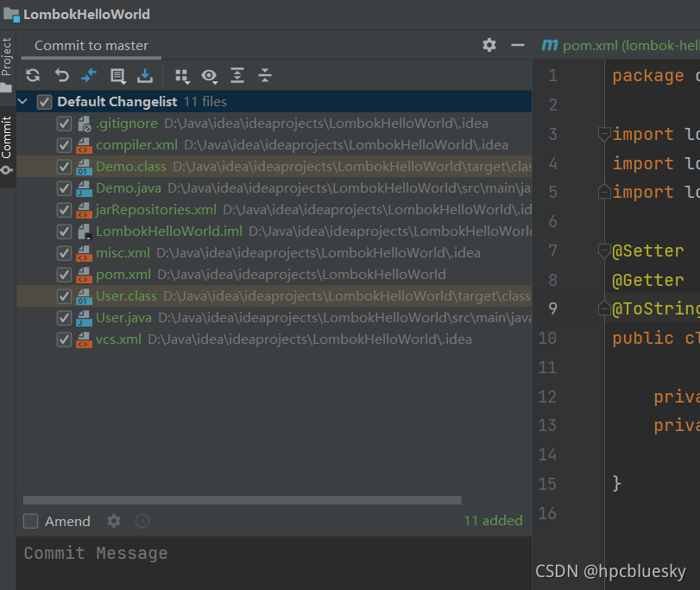Click the LombokHelloWorld.iml file icon
The width and height of the screenshot is (700, 590).
[x=84, y=232]
